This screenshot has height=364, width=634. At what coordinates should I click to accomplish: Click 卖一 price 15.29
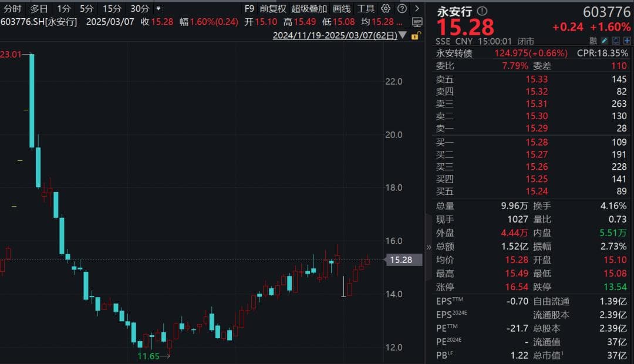537,128
